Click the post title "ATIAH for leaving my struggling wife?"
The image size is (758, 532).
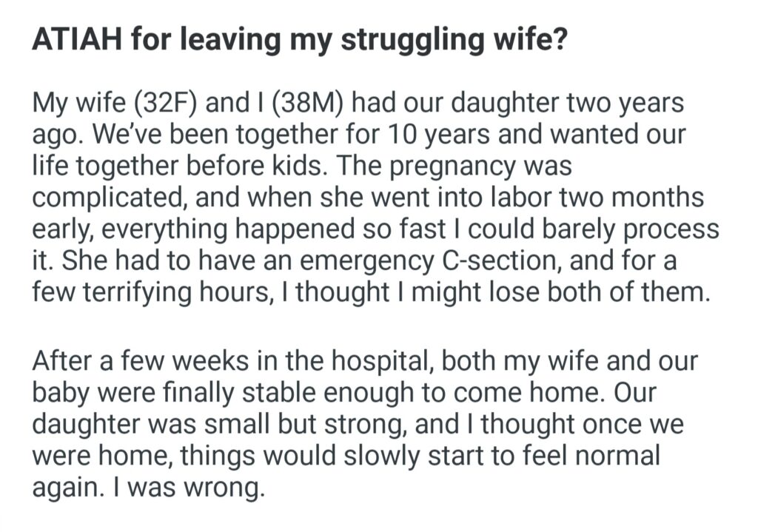[299, 41]
